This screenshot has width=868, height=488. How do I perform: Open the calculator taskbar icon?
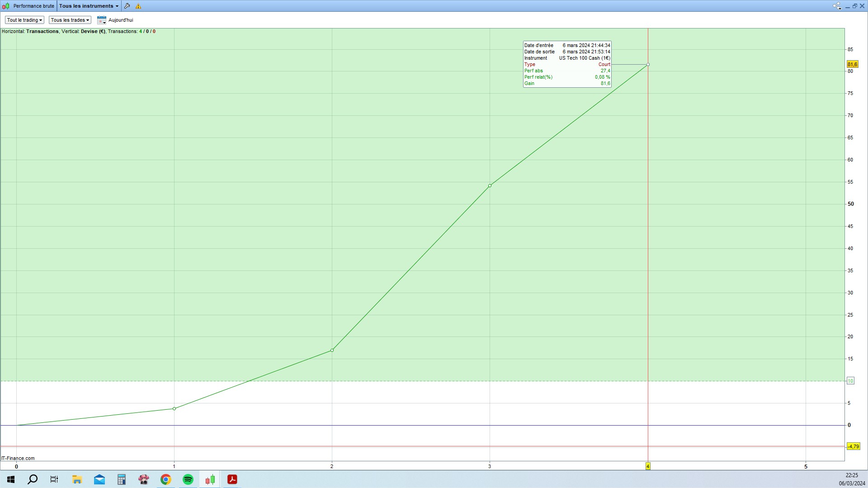pos(122,479)
